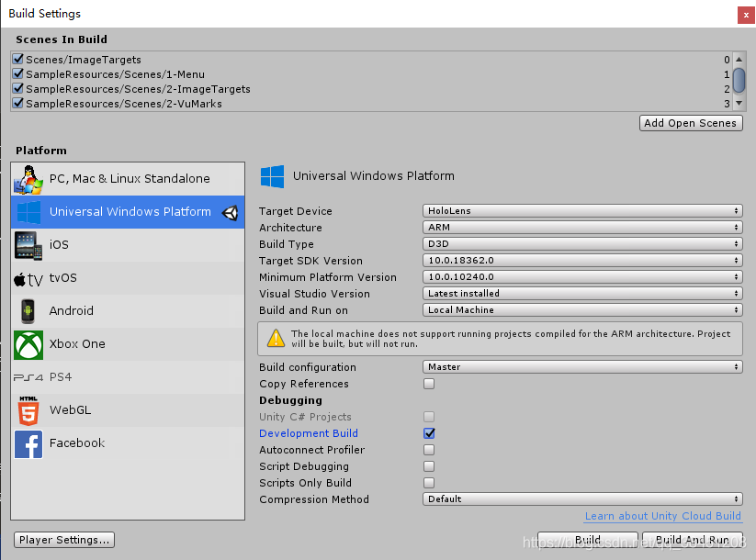This screenshot has width=756, height=560.
Task: Select the SampleResources/Scenes/2-VuMarks scene row
Action: [371, 104]
